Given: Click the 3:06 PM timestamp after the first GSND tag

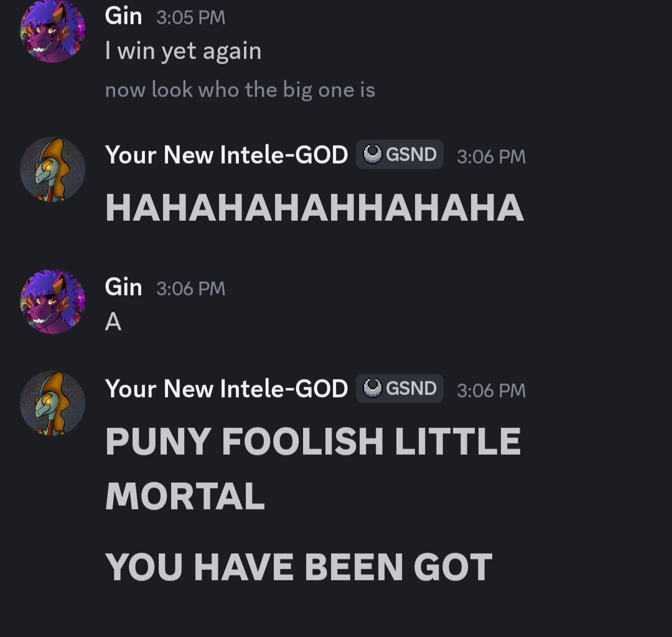Looking at the screenshot, I should [x=491, y=157].
